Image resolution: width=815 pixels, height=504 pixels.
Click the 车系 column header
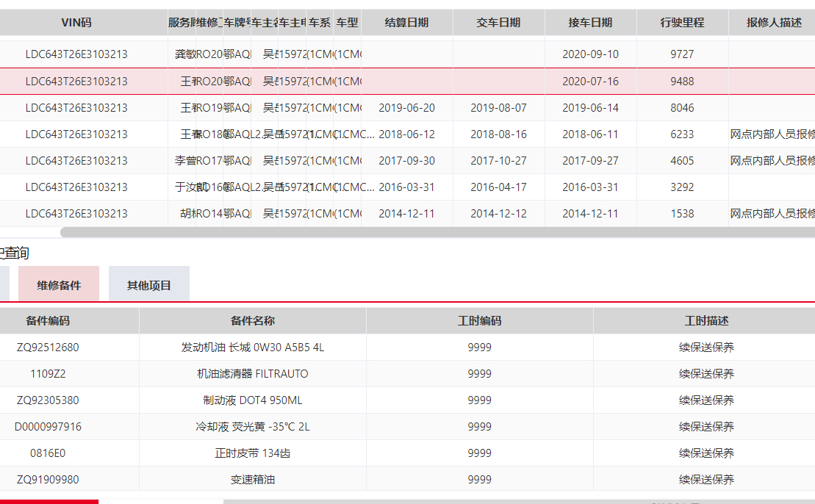pyautogui.click(x=320, y=22)
